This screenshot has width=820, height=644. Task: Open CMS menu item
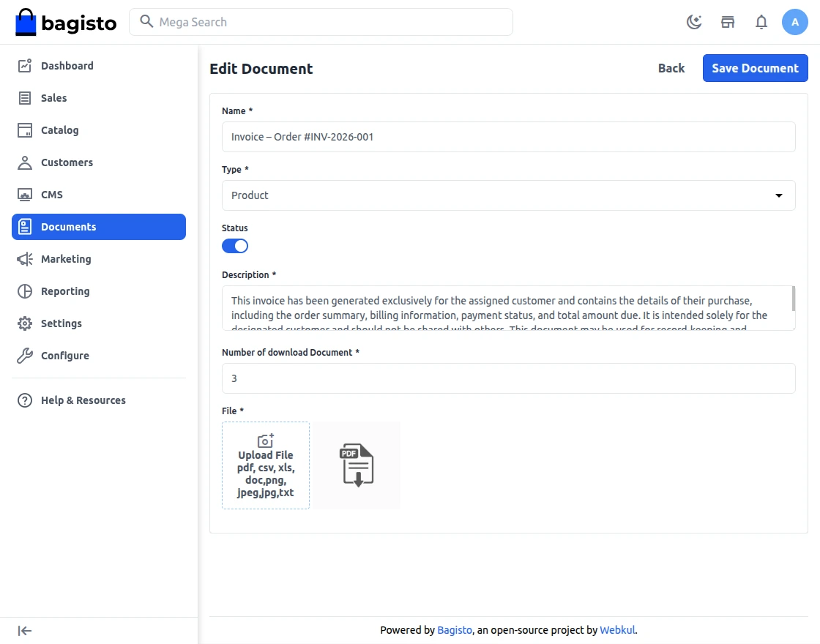(99, 195)
